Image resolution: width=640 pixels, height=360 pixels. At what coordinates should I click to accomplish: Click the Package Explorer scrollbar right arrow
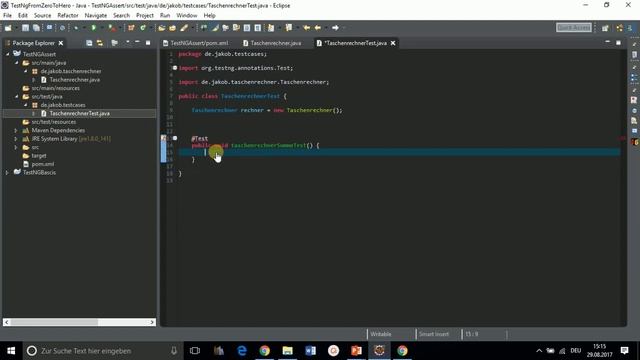(x=152, y=322)
